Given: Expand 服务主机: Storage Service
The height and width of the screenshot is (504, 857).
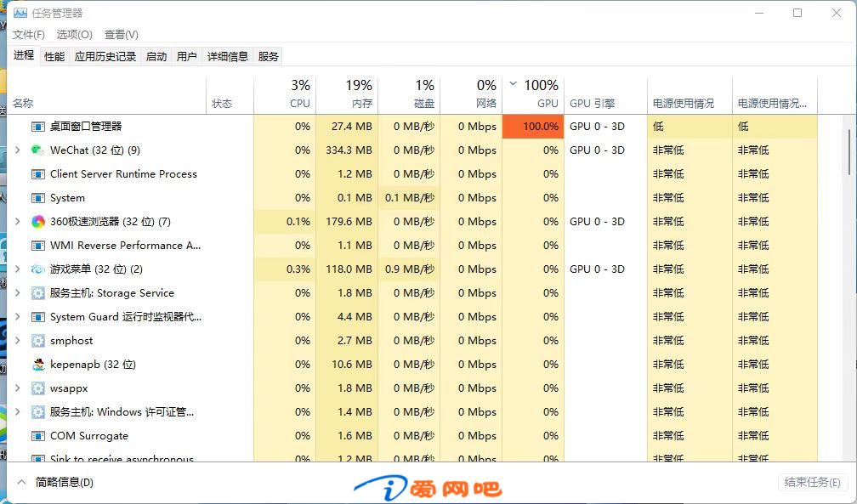Looking at the screenshot, I should tap(18, 293).
